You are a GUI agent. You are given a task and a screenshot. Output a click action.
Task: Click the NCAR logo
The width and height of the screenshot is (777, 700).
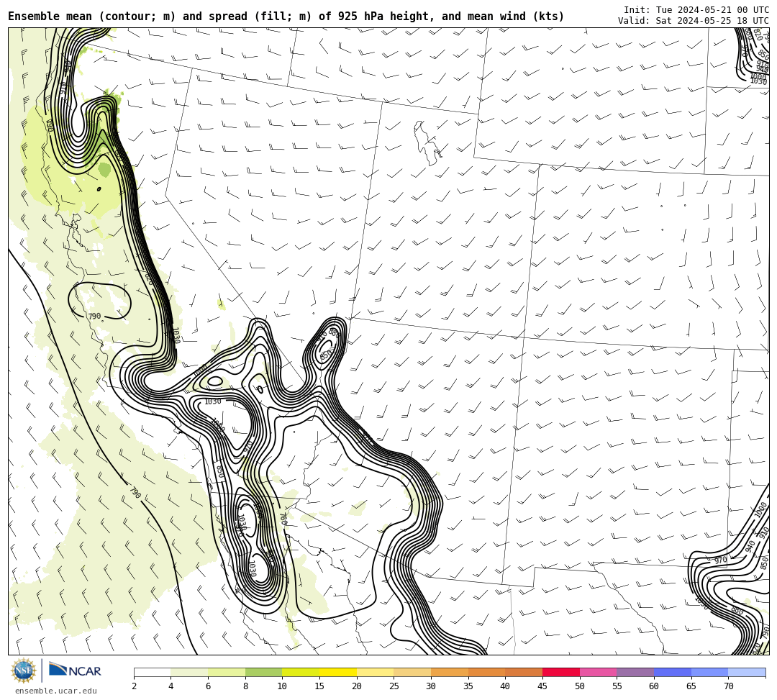click(x=75, y=671)
